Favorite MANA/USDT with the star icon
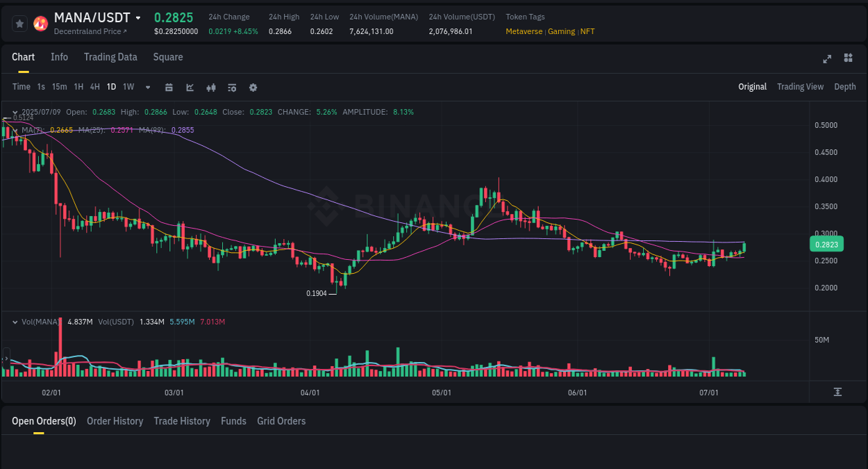The width and height of the screenshot is (868, 469). [x=19, y=23]
